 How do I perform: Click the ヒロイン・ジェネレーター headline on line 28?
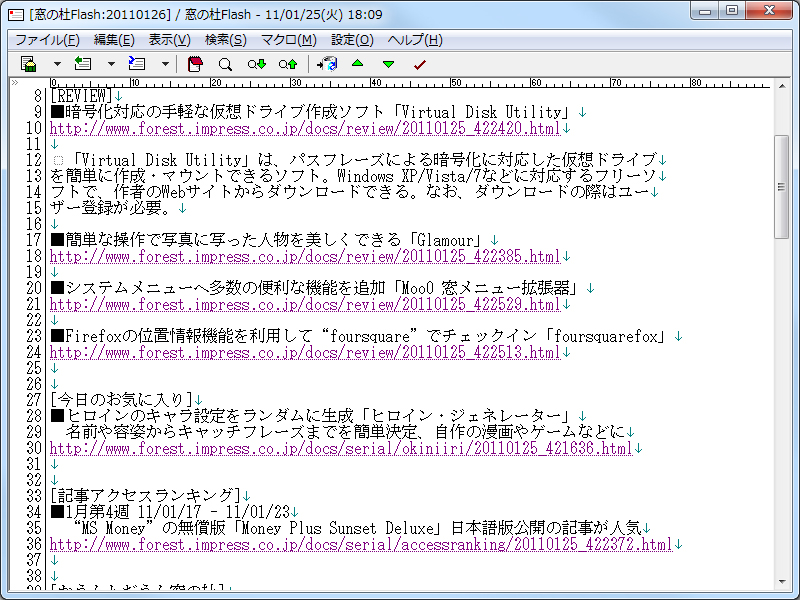click(312, 416)
